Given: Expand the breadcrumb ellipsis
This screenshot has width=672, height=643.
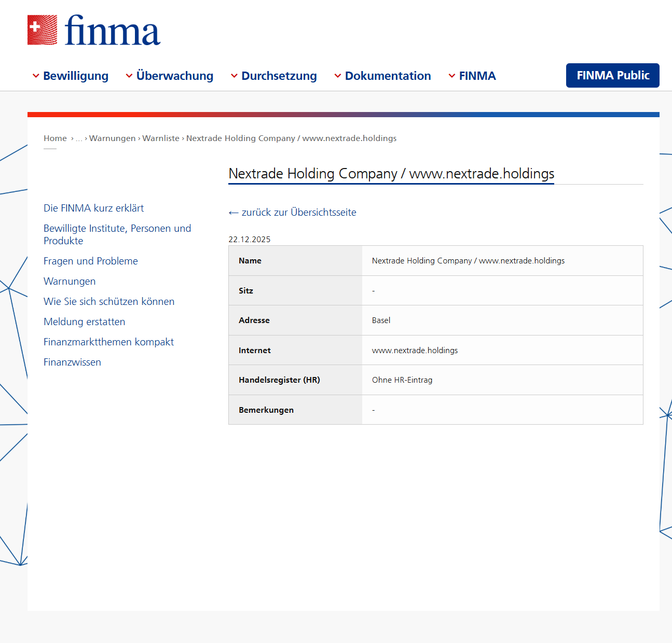Looking at the screenshot, I should click(79, 138).
